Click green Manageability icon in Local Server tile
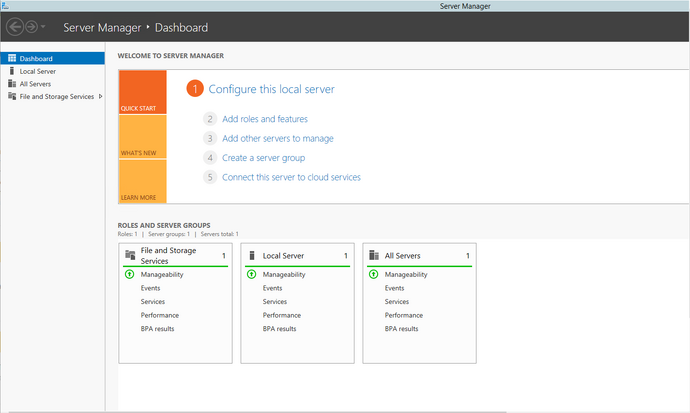 click(251, 274)
